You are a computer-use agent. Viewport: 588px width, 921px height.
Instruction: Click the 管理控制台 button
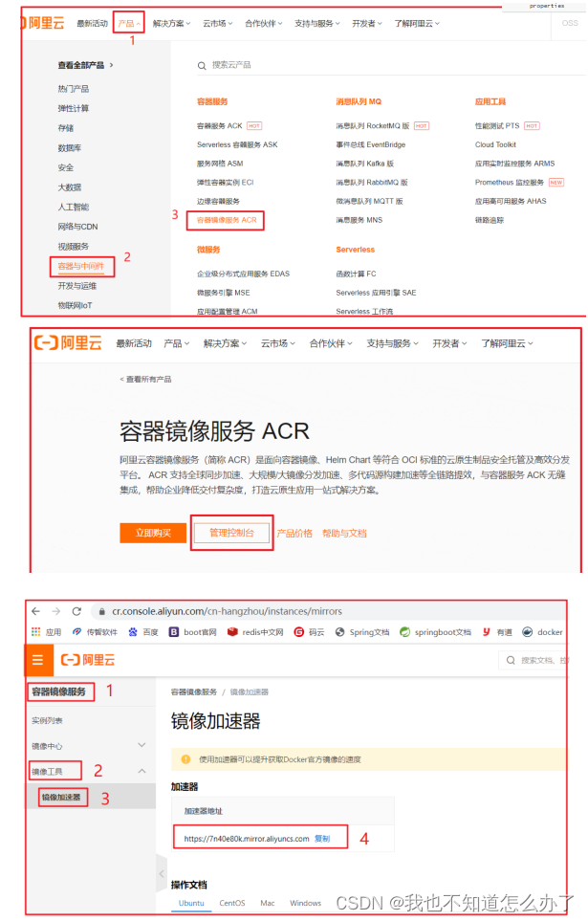pos(231,534)
